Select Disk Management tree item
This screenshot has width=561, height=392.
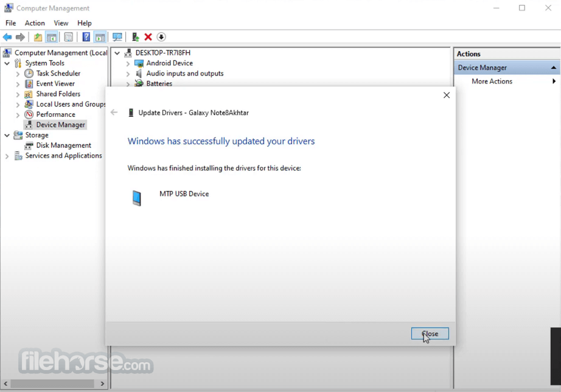pyautogui.click(x=63, y=145)
